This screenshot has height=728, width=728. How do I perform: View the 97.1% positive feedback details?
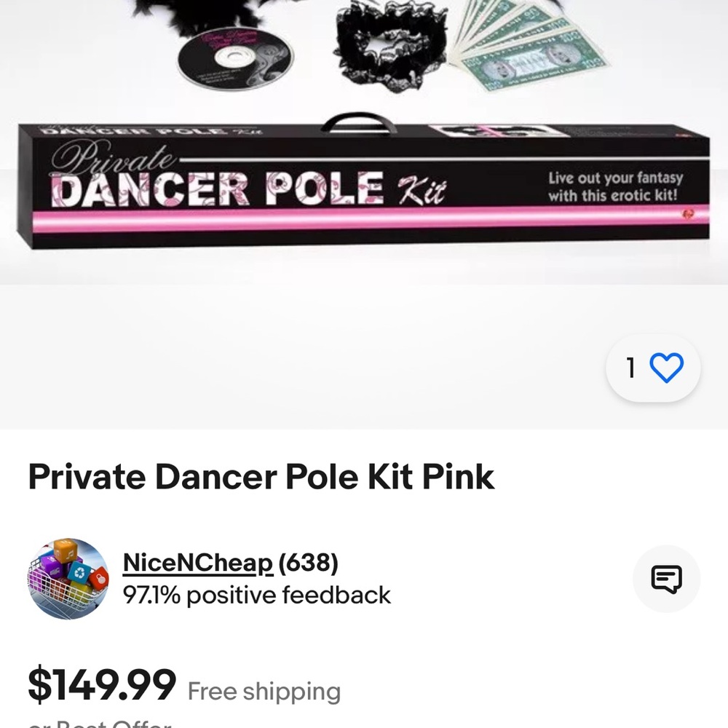256,596
